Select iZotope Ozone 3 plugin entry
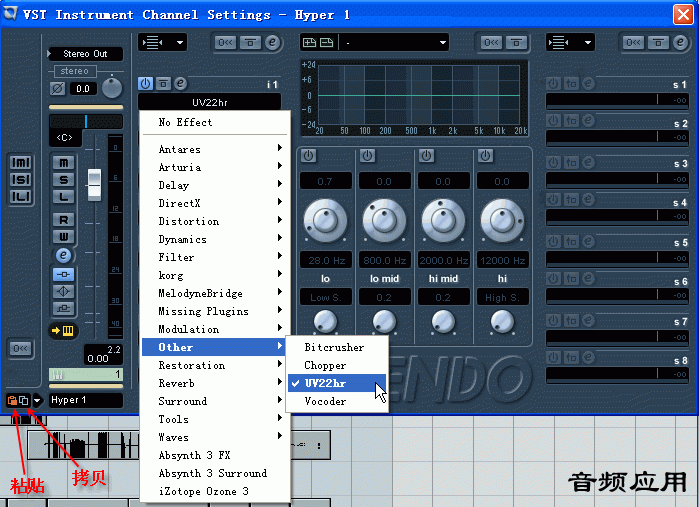This screenshot has width=699, height=507. point(215,491)
